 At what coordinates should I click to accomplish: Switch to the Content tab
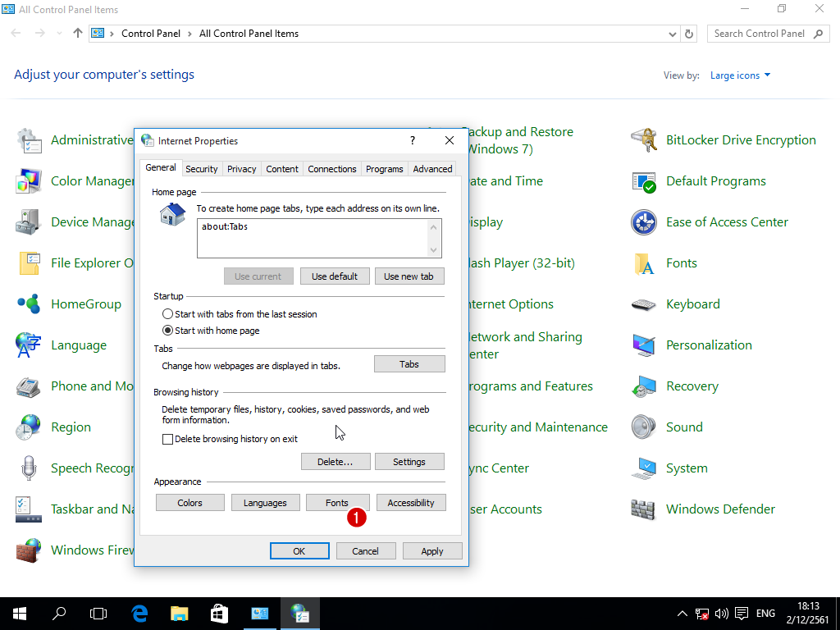click(x=282, y=169)
